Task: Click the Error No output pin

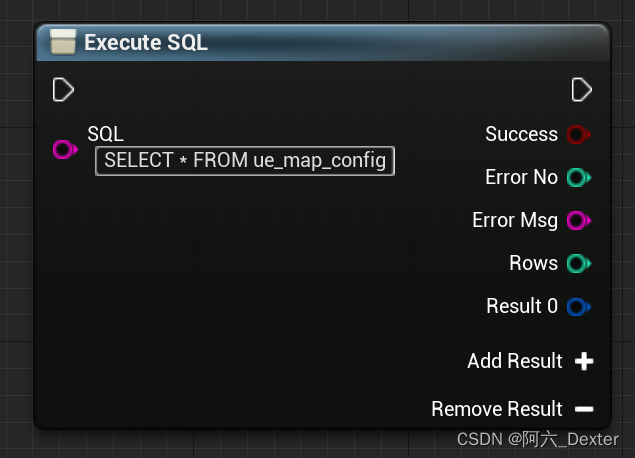Action: point(578,178)
